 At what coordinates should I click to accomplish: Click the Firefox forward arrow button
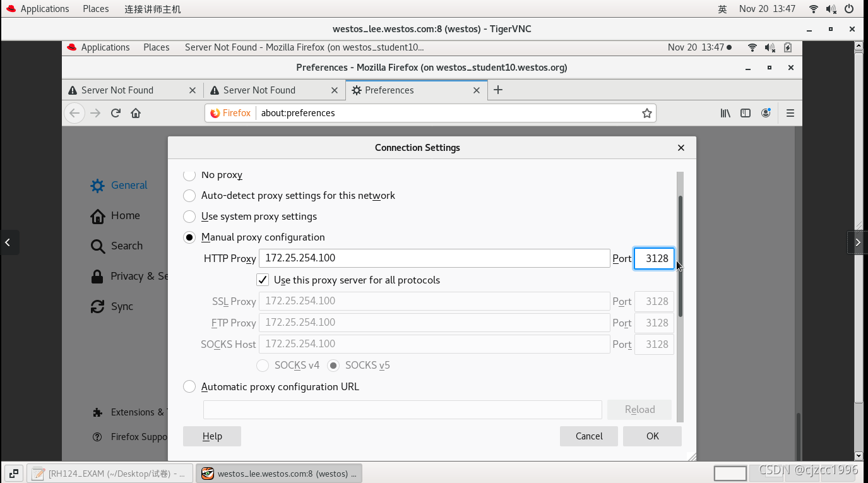[x=95, y=113]
